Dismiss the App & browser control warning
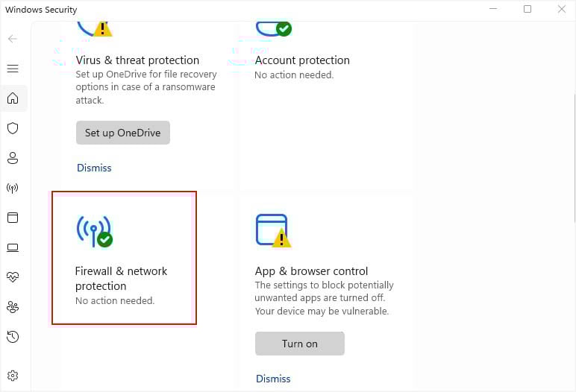 tap(273, 379)
